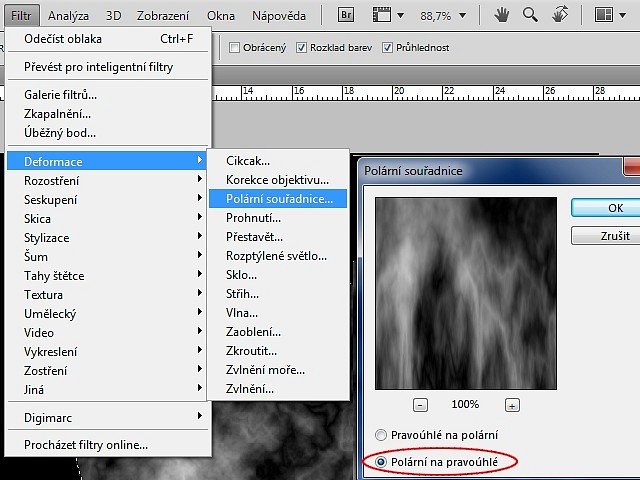This screenshot has width=640, height=480.
Task: Expand the Video submenu
Action: click(109, 332)
